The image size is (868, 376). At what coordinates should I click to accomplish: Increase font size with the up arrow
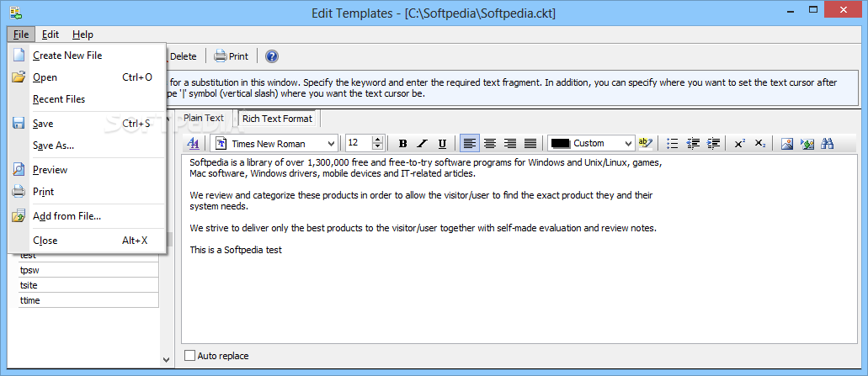point(378,140)
